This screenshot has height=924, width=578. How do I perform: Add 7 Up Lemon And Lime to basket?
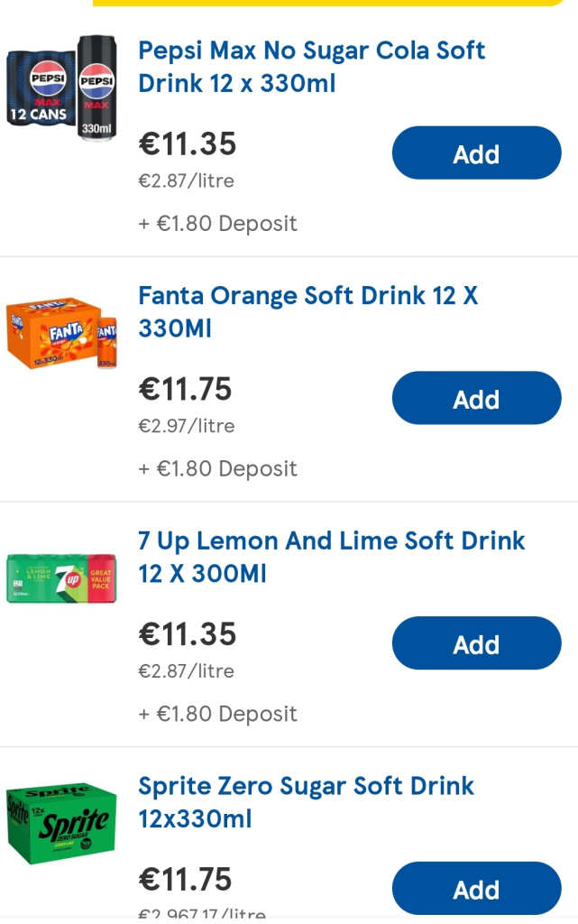(x=476, y=643)
